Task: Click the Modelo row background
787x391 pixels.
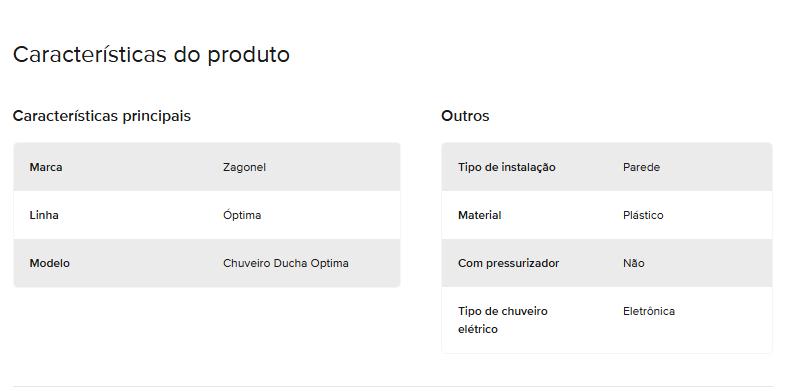Action: click(207, 264)
